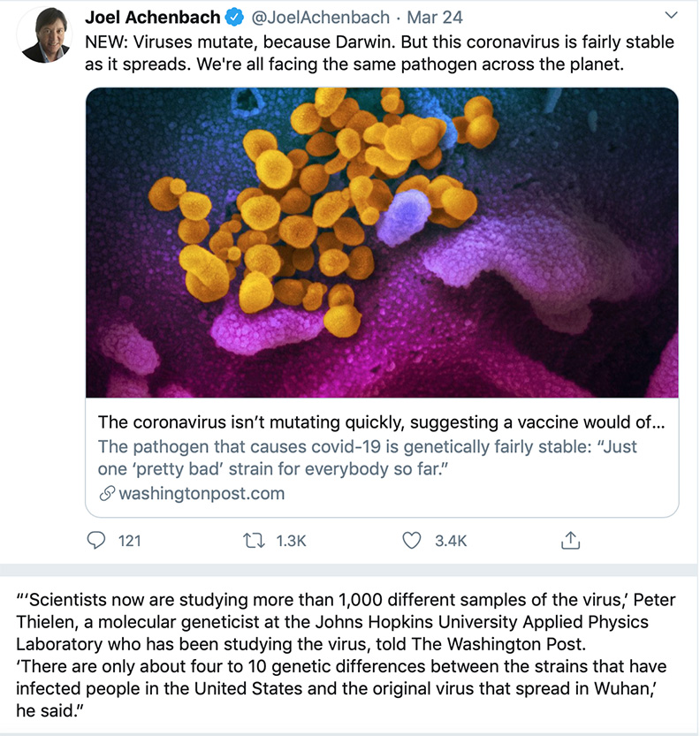
Task: Open the share upload icon
Action: (x=570, y=540)
